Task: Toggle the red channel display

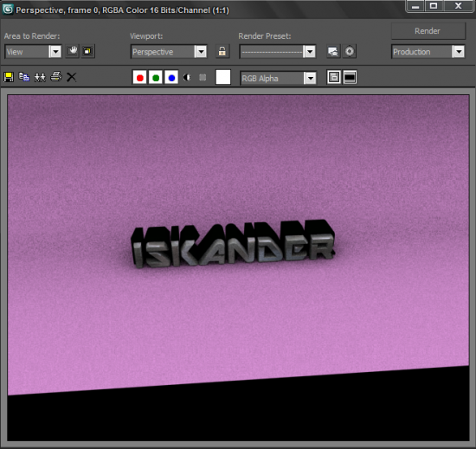Action: click(x=140, y=78)
